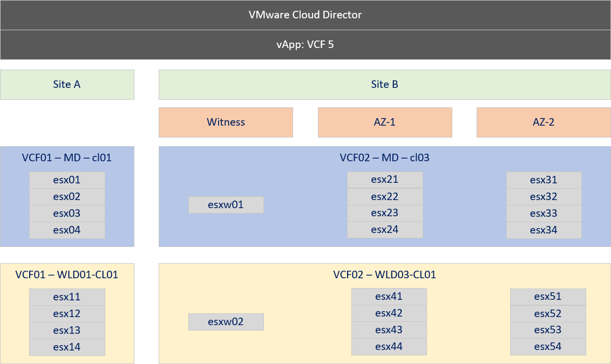Click the VCF01 – WLD01-CL01 title
The width and height of the screenshot is (611, 364).
click(66, 275)
